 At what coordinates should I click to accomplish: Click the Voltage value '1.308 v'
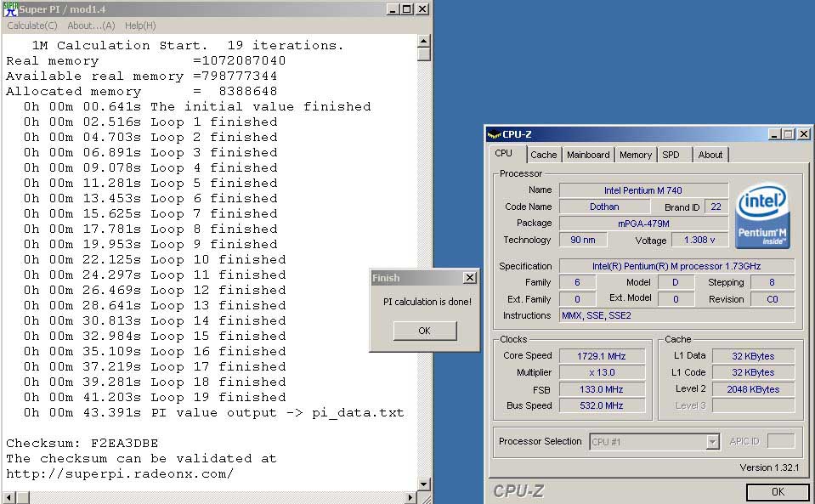[x=699, y=240]
